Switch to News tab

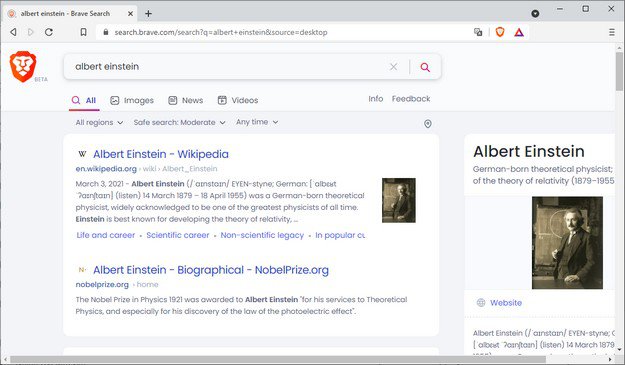pos(186,100)
